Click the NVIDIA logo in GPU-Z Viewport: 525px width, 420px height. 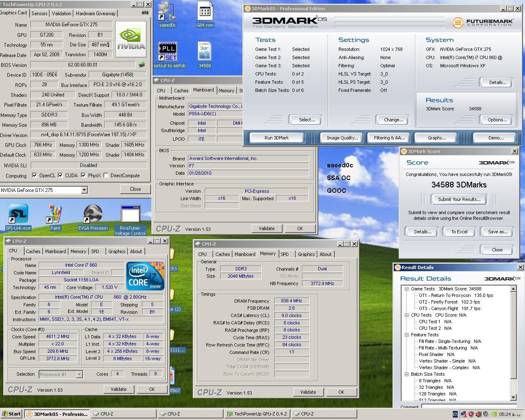coord(131,39)
